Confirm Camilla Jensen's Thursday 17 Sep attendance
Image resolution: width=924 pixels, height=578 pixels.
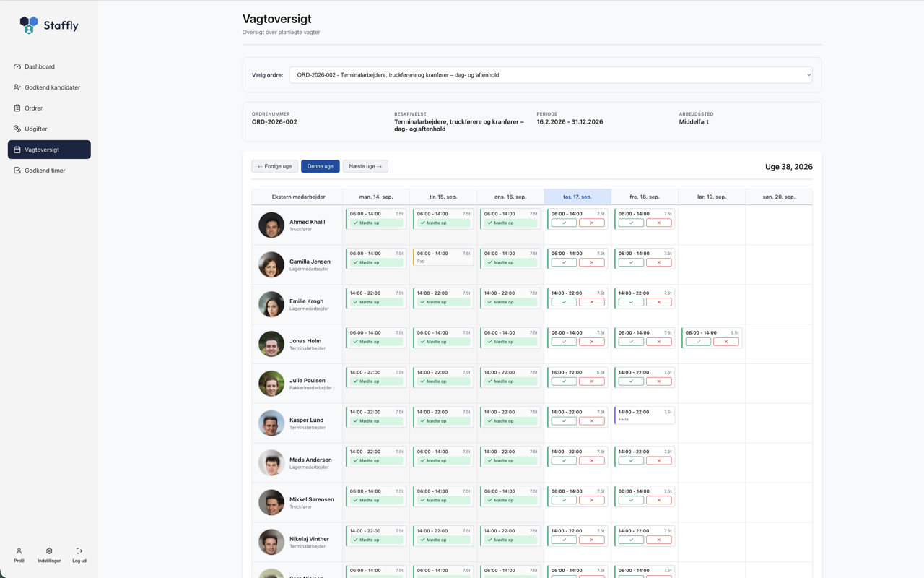coord(564,262)
